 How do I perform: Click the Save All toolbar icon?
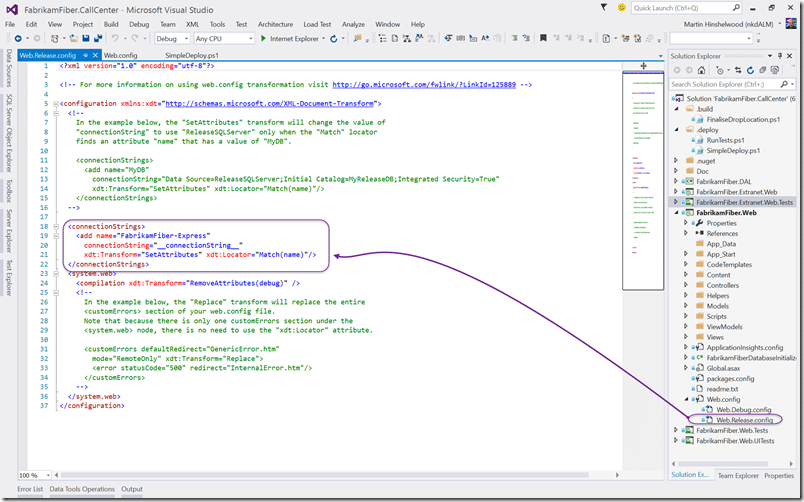(x=97, y=38)
